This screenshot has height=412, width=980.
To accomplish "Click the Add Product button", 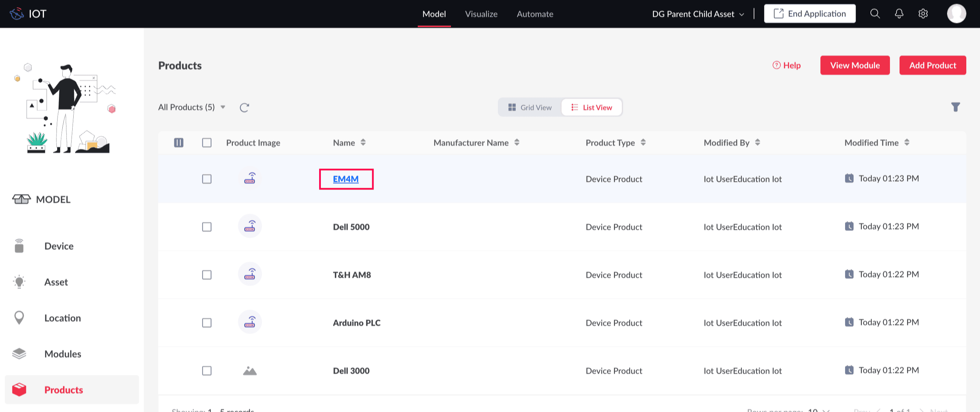I will point(932,65).
